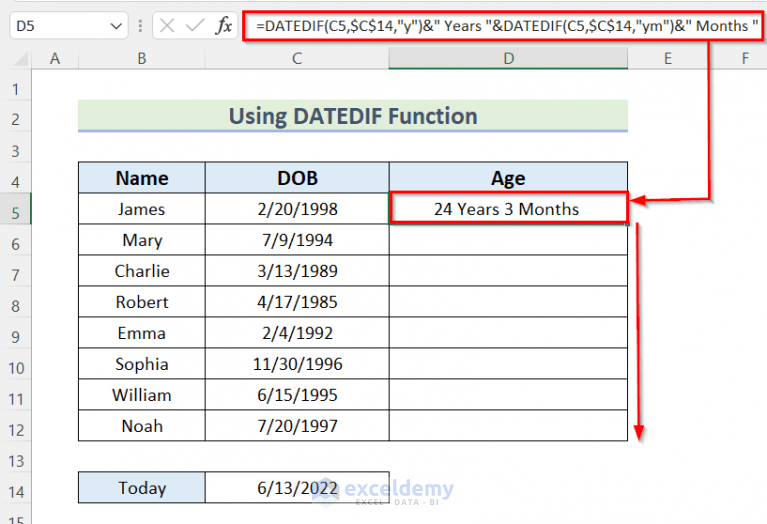
Task: Select the cell 'Charlie'
Action: [142, 271]
